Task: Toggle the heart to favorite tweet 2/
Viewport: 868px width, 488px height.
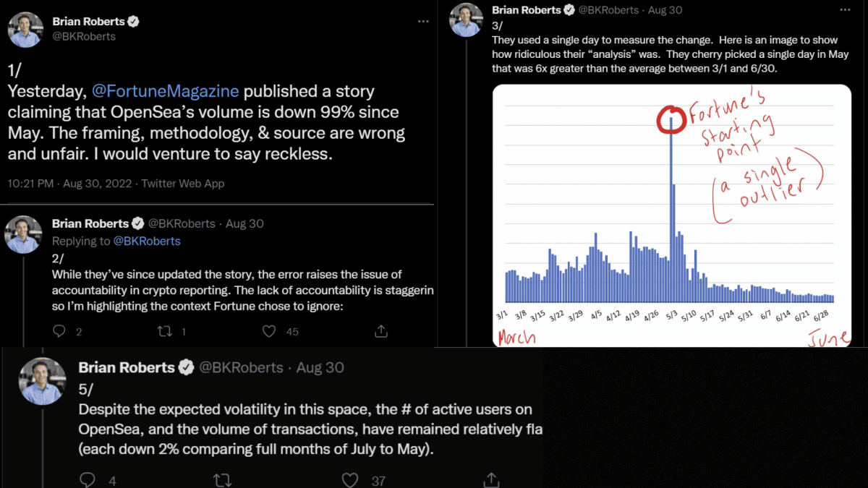Action: pyautogui.click(x=269, y=331)
